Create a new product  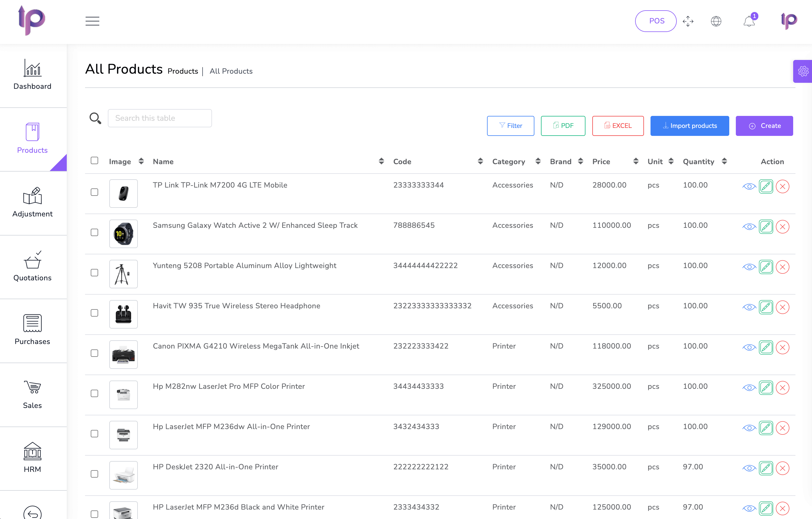tap(764, 126)
